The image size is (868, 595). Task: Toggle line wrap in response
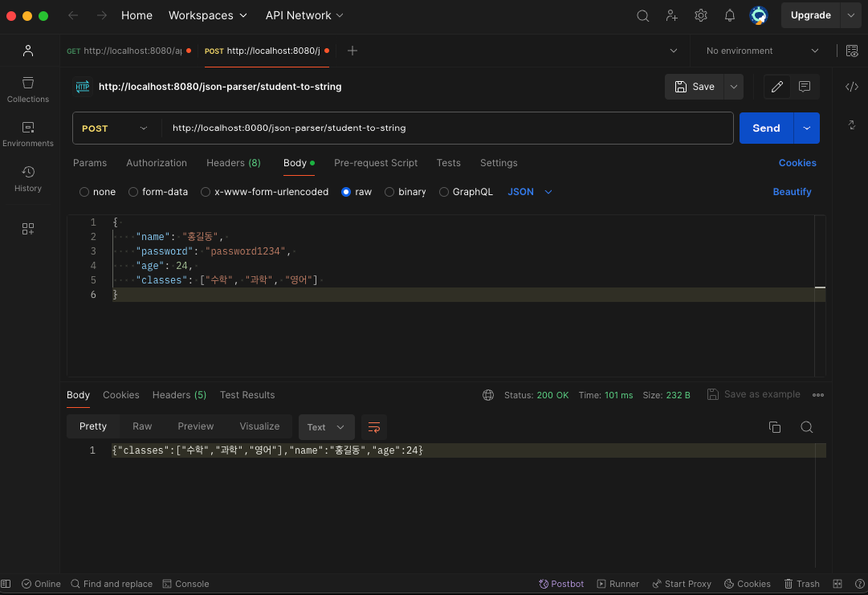(374, 427)
